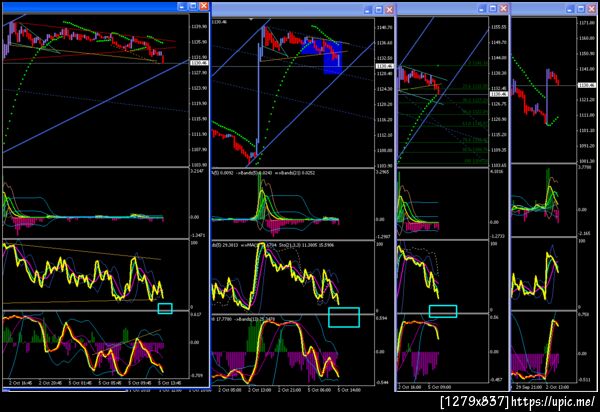Image resolution: width=600 pixels, height=412 pixels.
Task: Maximize the second chart window
Action: (x=378, y=10)
